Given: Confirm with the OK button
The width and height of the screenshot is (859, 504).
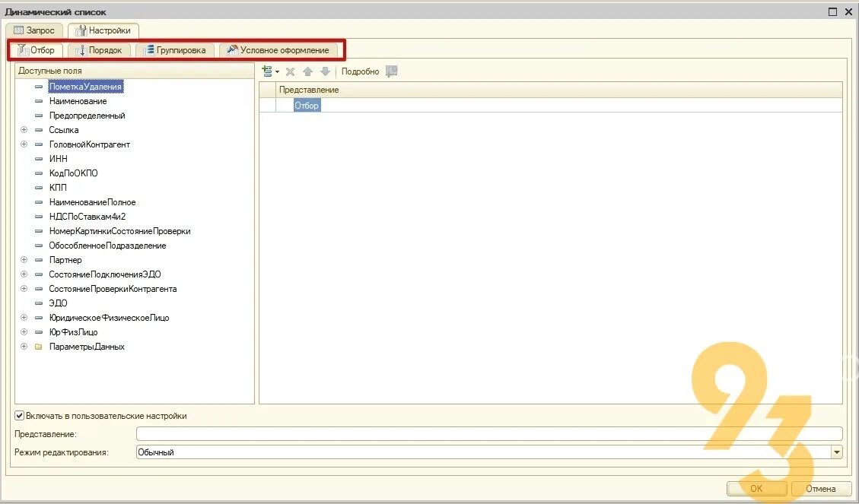Looking at the screenshot, I should [x=756, y=489].
